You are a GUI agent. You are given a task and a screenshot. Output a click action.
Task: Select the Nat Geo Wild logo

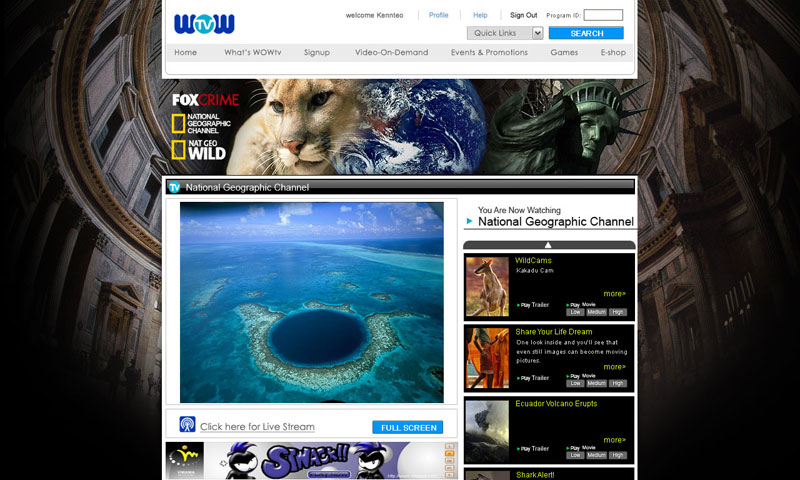coord(199,150)
